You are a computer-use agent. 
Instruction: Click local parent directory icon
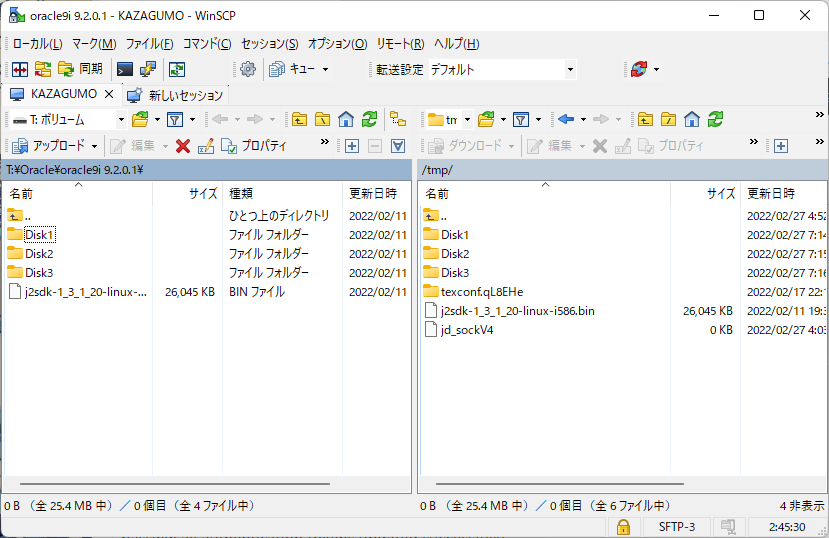click(299, 119)
